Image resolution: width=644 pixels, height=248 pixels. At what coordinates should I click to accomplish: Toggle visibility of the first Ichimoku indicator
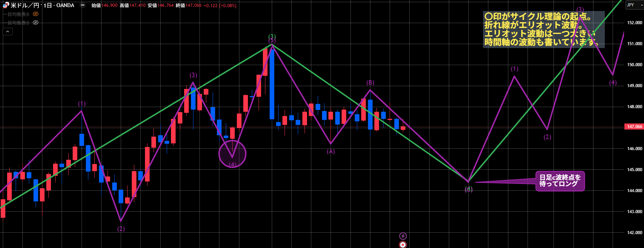(36, 14)
